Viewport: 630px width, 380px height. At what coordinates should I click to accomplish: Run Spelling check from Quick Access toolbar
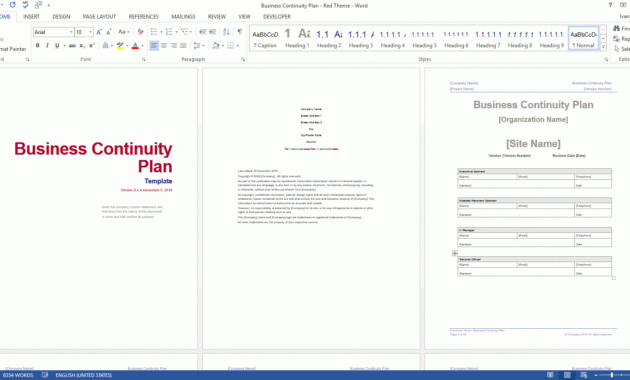(x=26, y=5)
